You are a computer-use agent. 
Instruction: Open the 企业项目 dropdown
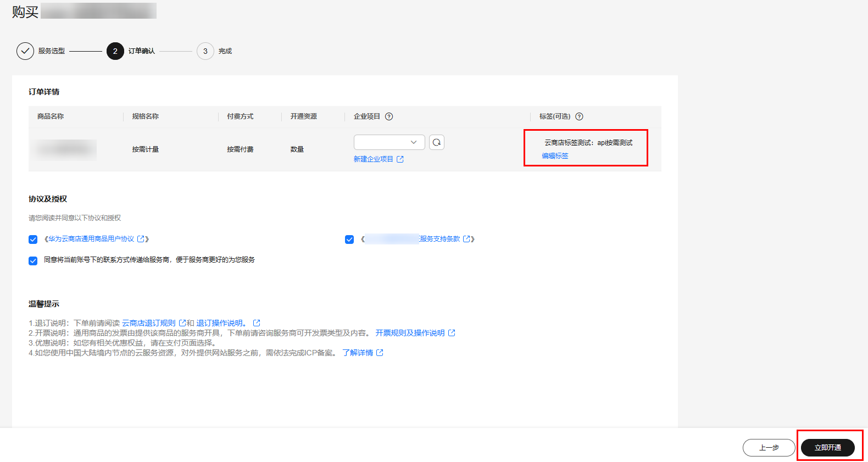390,142
